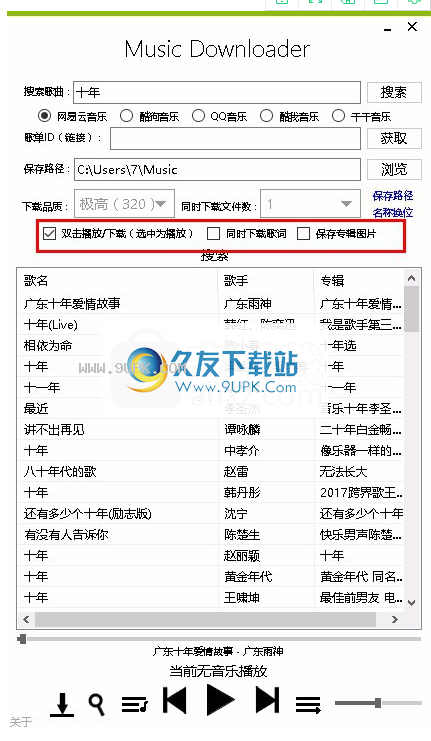Click the download arrow icon
Image resolution: width=431 pixels, height=741 pixels.
point(62,705)
